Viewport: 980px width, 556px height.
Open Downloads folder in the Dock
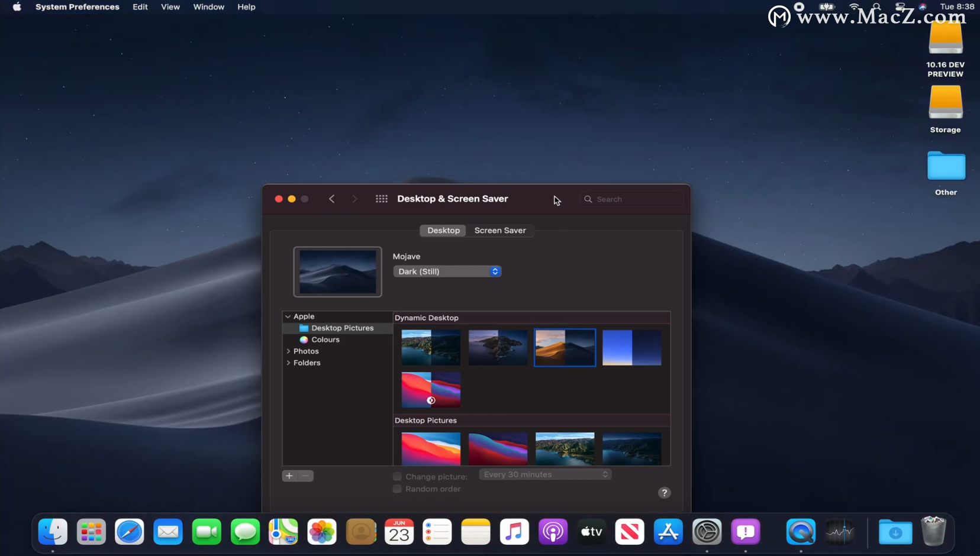pos(895,532)
